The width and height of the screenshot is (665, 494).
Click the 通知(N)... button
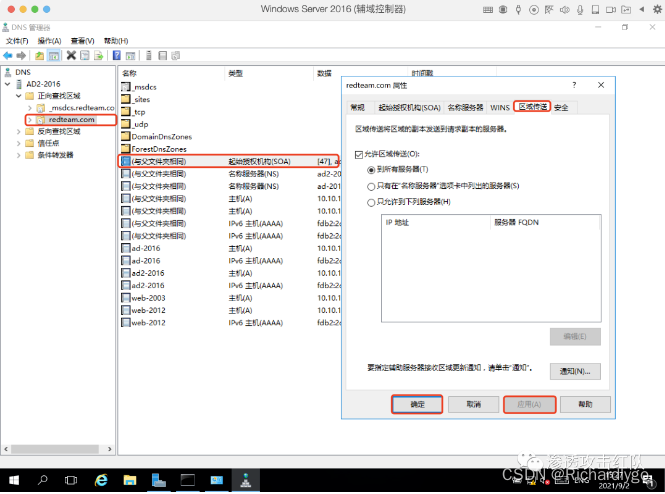(575, 371)
